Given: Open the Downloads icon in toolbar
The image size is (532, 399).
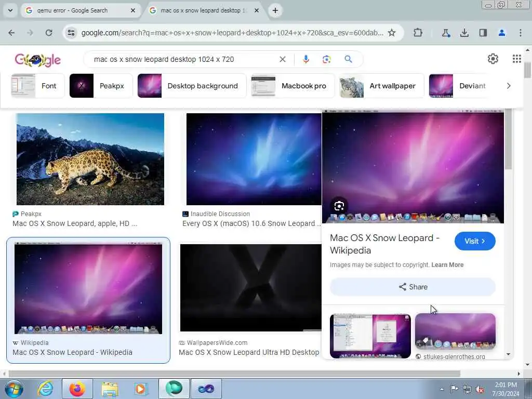Looking at the screenshot, I should (464, 33).
